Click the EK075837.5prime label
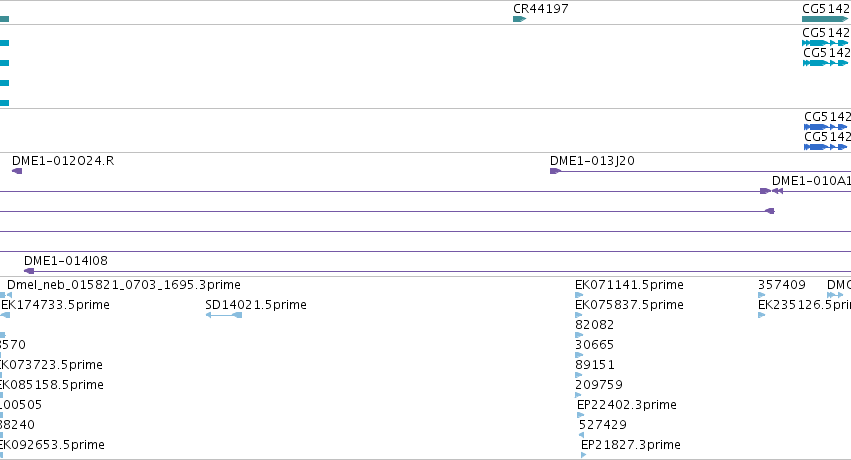The width and height of the screenshot is (851, 460). click(629, 304)
